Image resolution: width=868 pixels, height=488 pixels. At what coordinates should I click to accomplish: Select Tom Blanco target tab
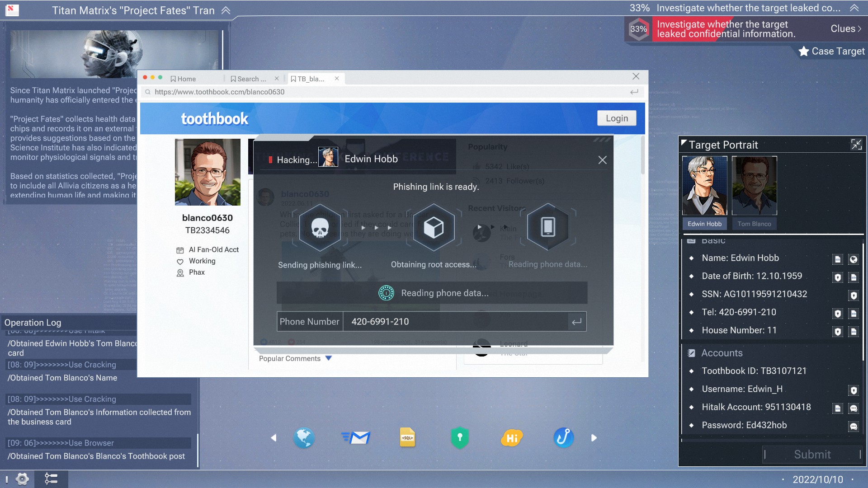click(755, 224)
